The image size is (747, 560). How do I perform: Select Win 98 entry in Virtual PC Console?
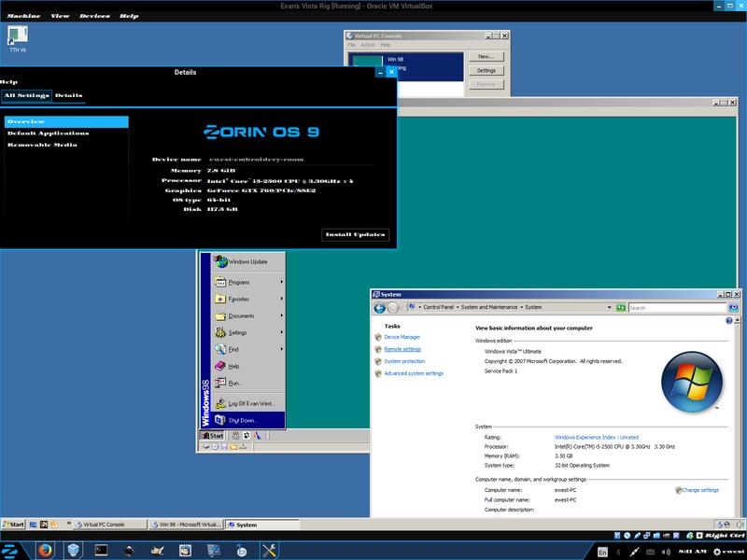406,65
